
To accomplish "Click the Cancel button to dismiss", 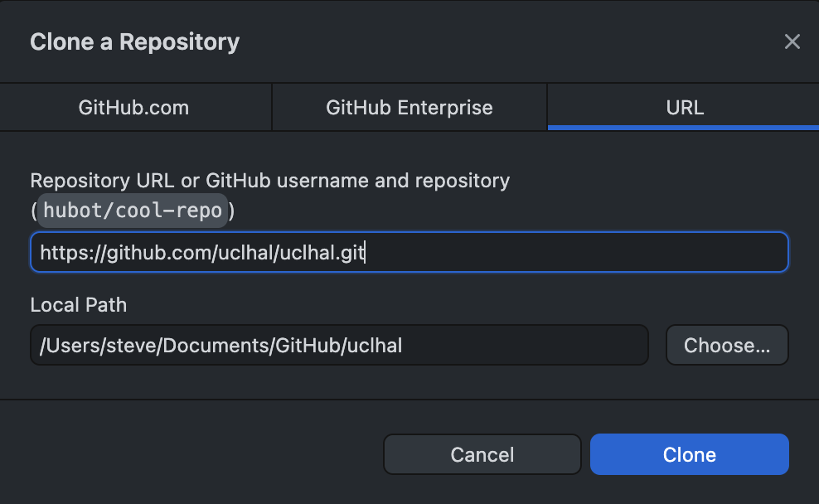I will click(482, 454).
